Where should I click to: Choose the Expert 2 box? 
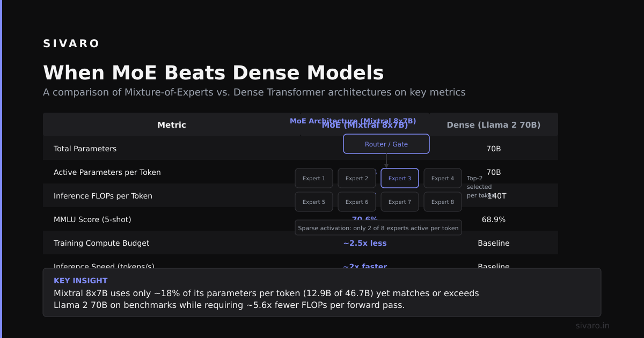click(357, 178)
